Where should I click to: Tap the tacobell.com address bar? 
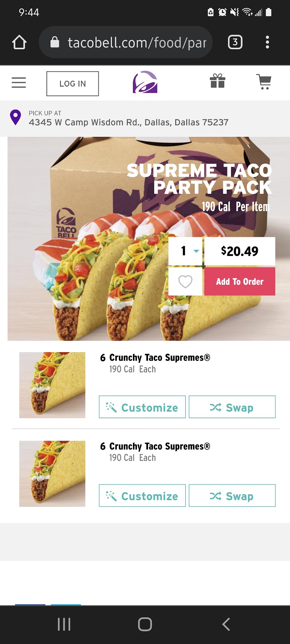pyautogui.click(x=126, y=42)
